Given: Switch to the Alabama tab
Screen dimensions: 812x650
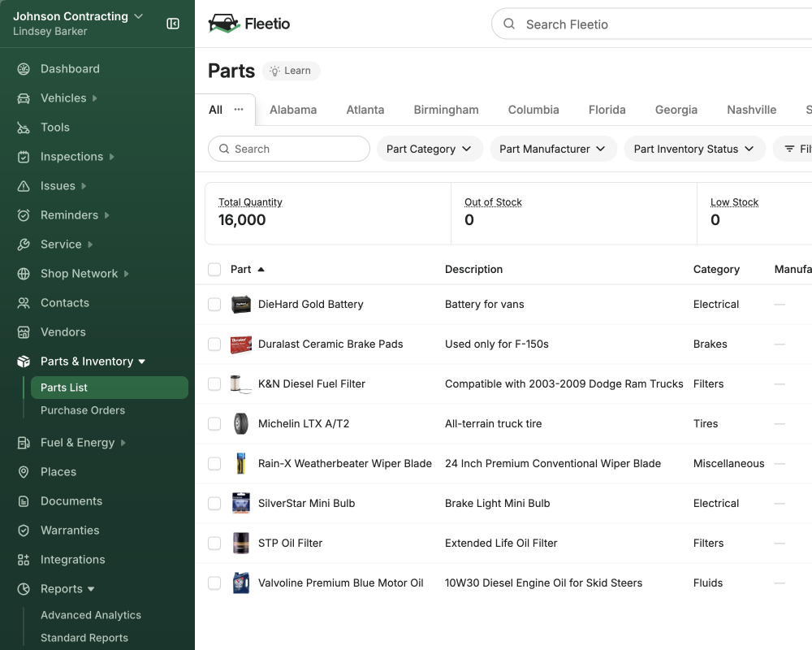Looking at the screenshot, I should click(x=293, y=110).
